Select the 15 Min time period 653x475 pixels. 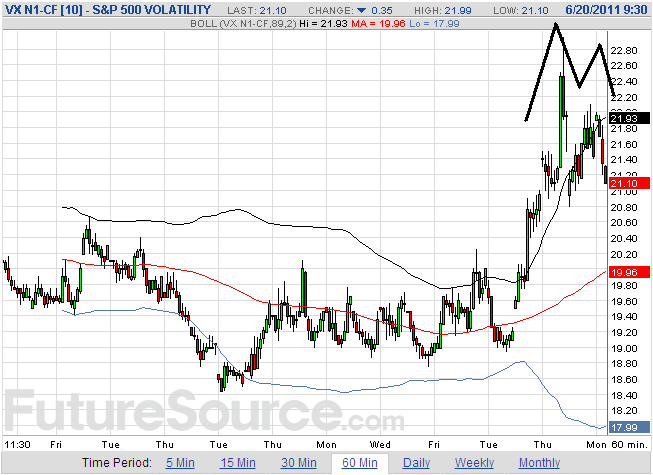click(238, 463)
